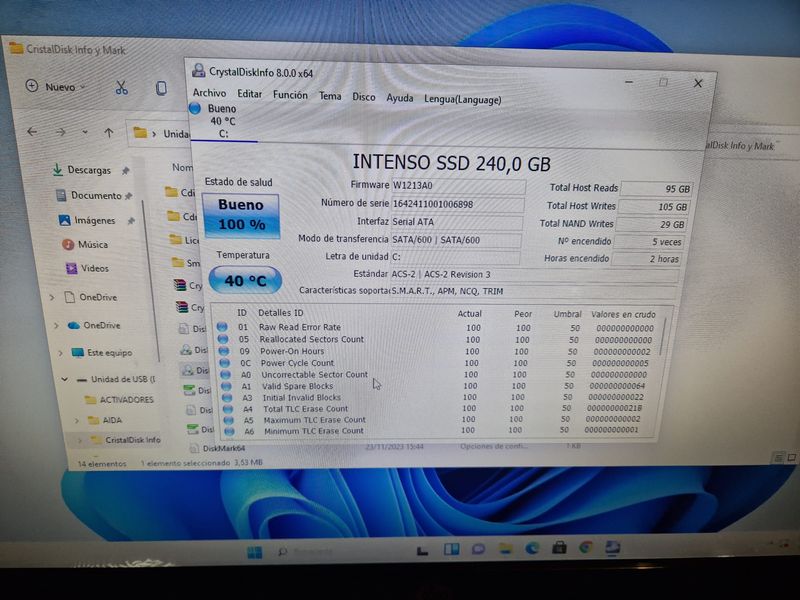Click the Power-On Hours row status circle
This screenshot has height=600, width=800.
coord(223,351)
